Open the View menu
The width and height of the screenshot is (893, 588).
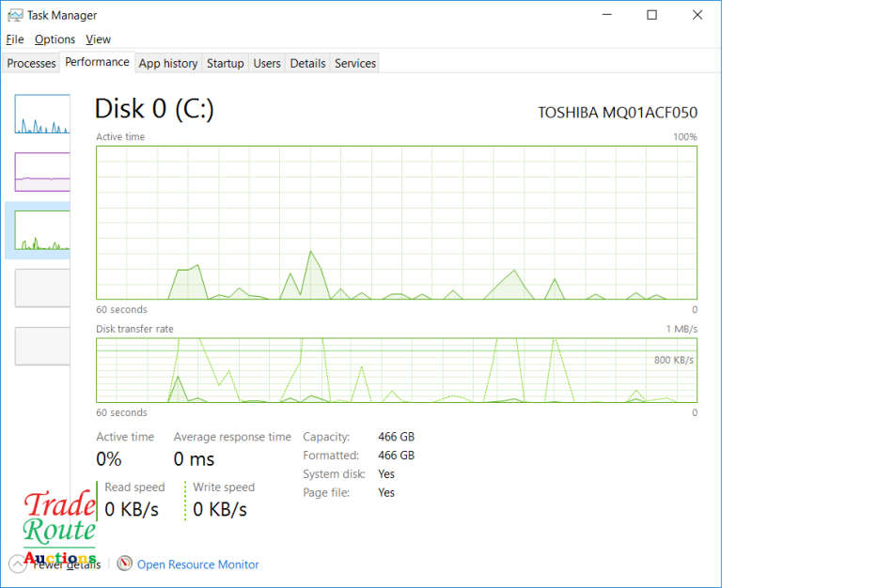[x=98, y=39]
